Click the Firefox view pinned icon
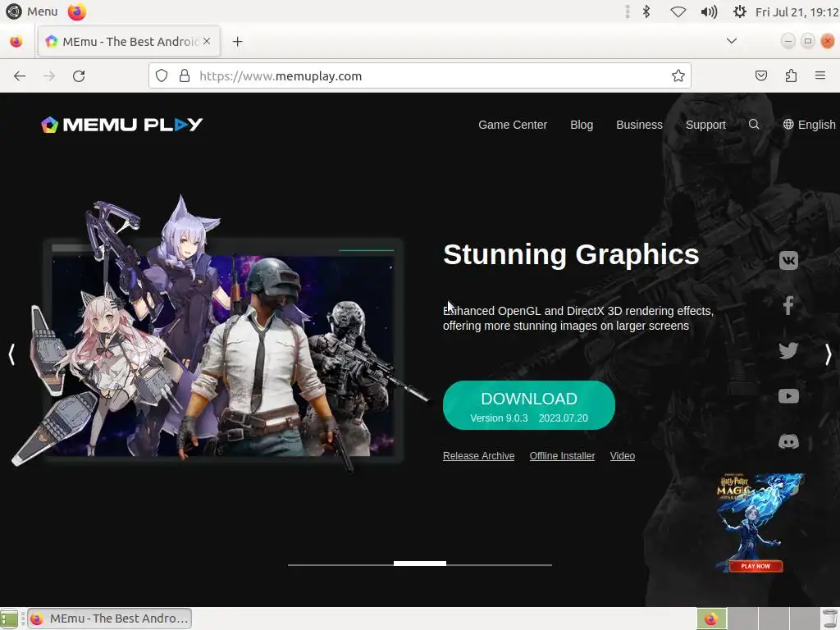 16,41
